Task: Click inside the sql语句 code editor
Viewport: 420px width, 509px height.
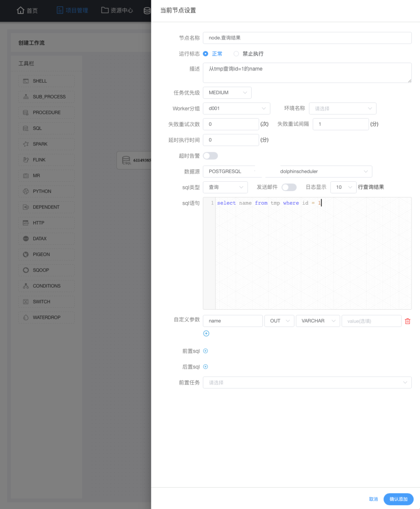Action: tap(307, 253)
